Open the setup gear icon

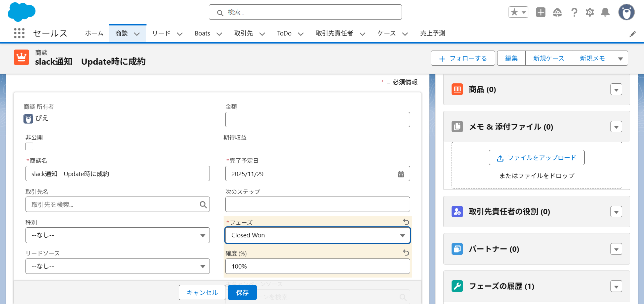(590, 12)
